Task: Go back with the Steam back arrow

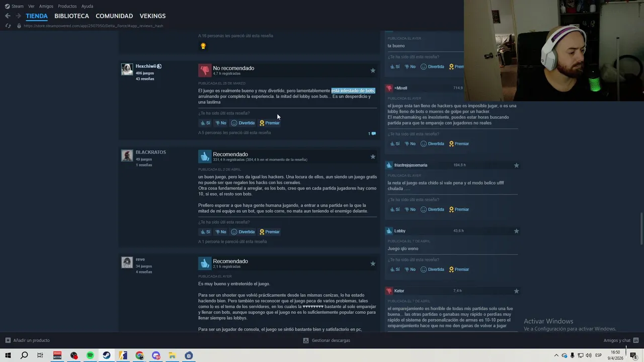Action: click(x=8, y=16)
